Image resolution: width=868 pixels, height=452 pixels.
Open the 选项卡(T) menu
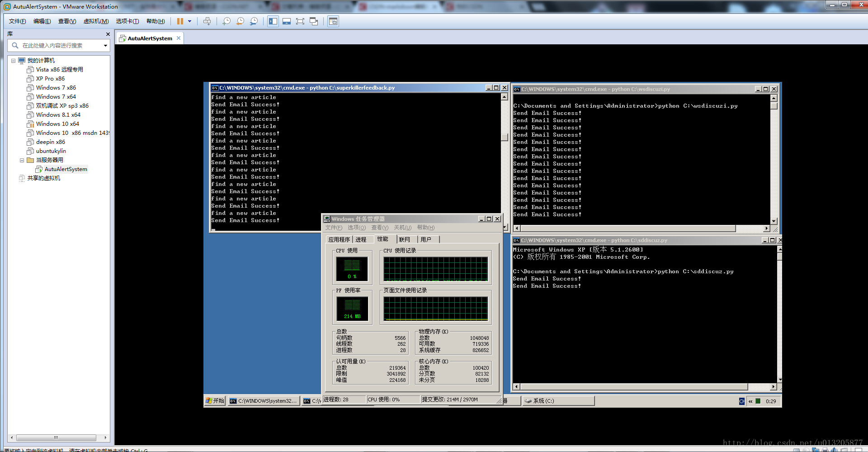[x=127, y=21]
